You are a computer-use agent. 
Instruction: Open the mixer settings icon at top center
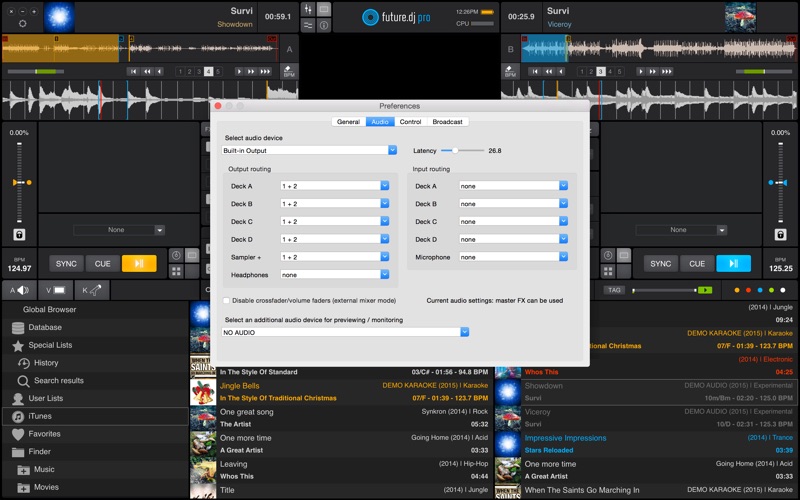[x=309, y=9]
